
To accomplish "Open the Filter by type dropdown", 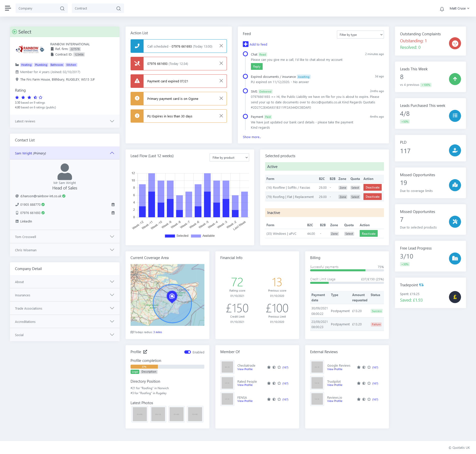I will point(360,35).
